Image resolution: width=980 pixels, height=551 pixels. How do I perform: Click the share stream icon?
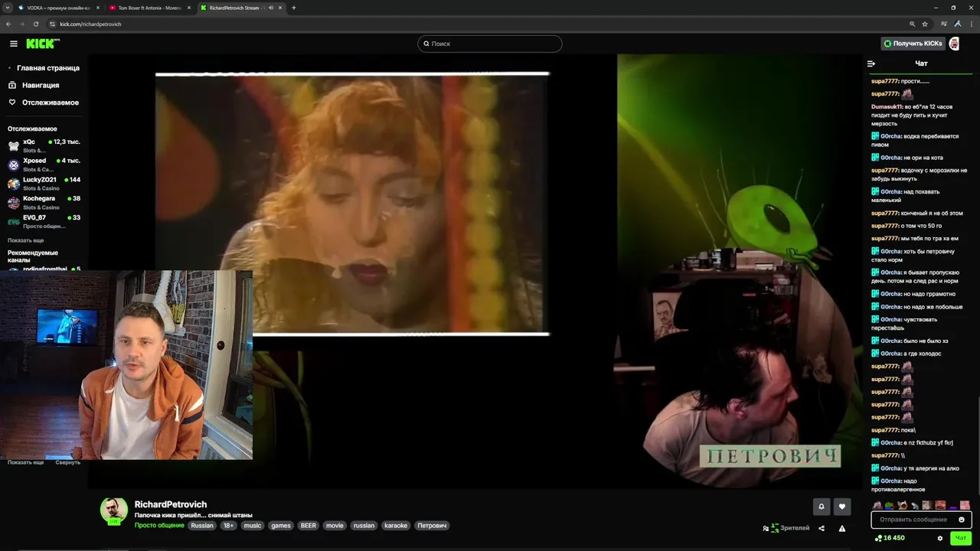click(x=822, y=528)
